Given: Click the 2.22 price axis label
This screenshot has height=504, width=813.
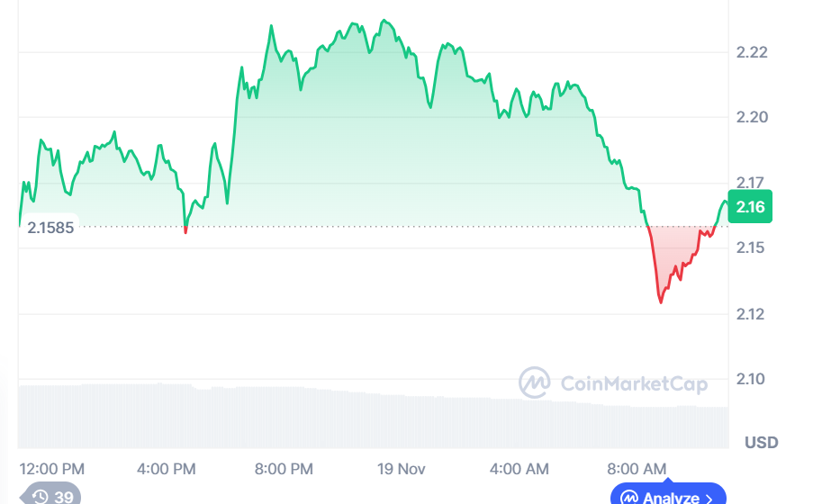Looking at the screenshot, I should [x=750, y=52].
